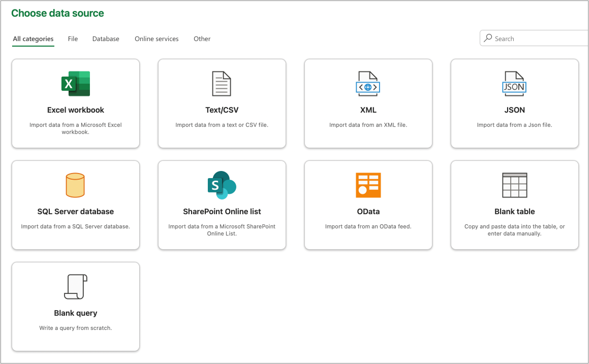
Task: Select the Online services tab
Action: 156,39
